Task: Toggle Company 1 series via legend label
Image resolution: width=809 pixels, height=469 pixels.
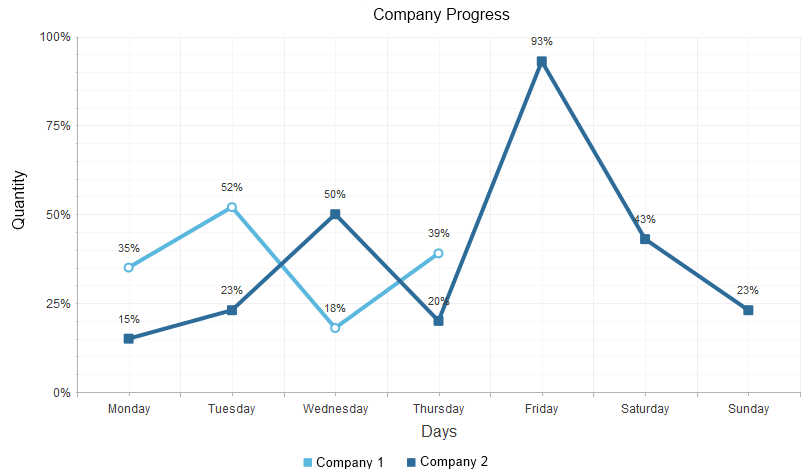Action: (350, 462)
